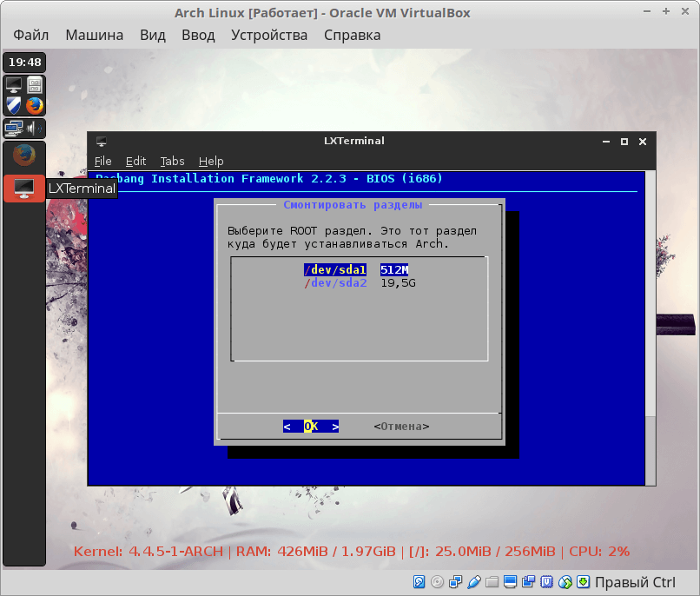The image size is (700, 596).
Task: Open the LXTerminal Edit menu
Action: (x=135, y=161)
